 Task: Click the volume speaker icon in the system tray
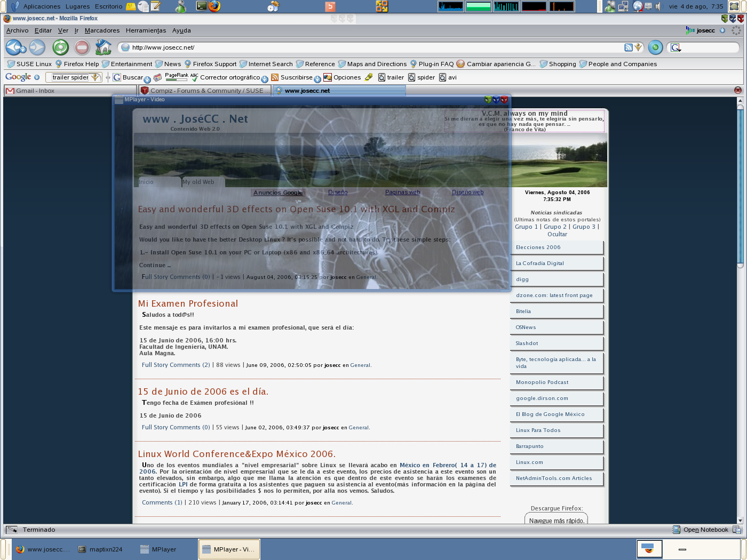coord(658,6)
